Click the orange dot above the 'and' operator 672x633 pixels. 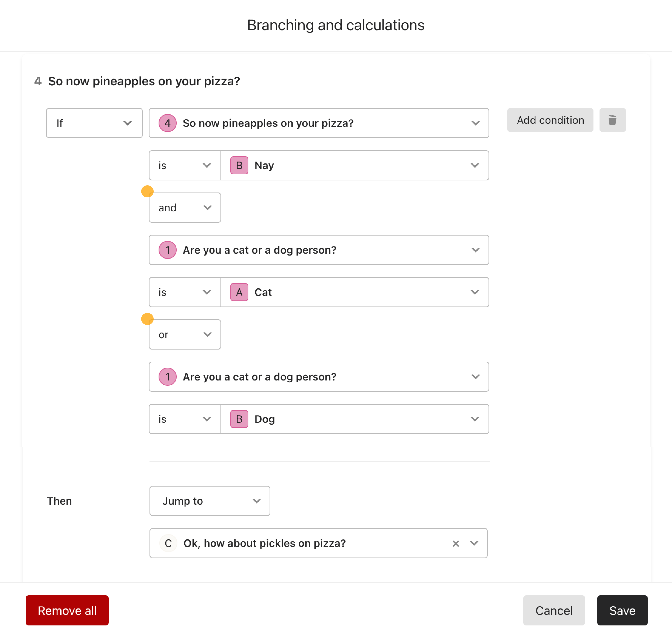click(x=147, y=191)
